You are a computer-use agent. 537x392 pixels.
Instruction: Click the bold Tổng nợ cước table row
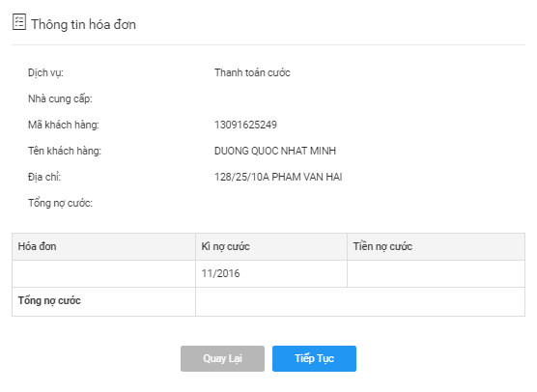point(268,301)
